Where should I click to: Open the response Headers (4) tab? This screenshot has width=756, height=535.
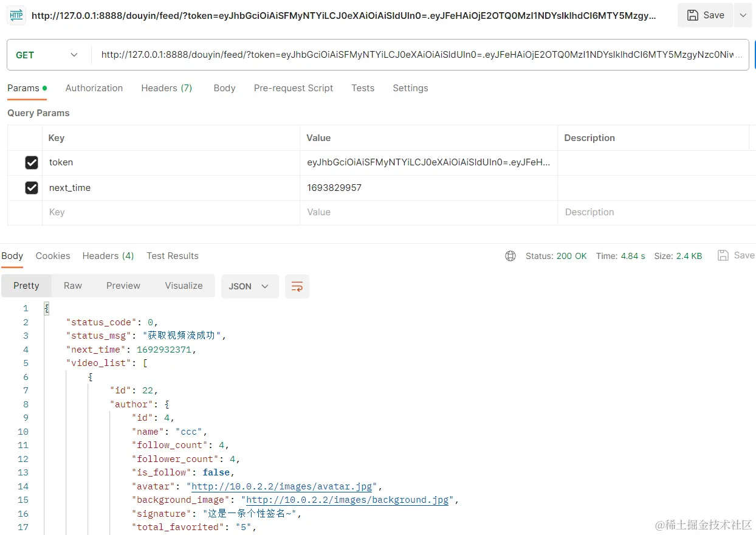[x=108, y=256]
